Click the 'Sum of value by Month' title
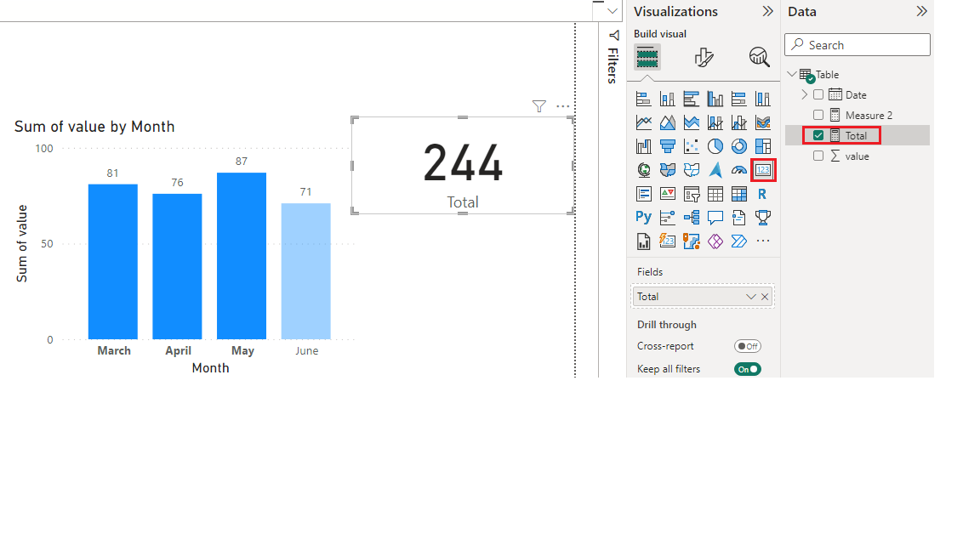Screen dimensions: 980x551 pyautogui.click(x=94, y=127)
